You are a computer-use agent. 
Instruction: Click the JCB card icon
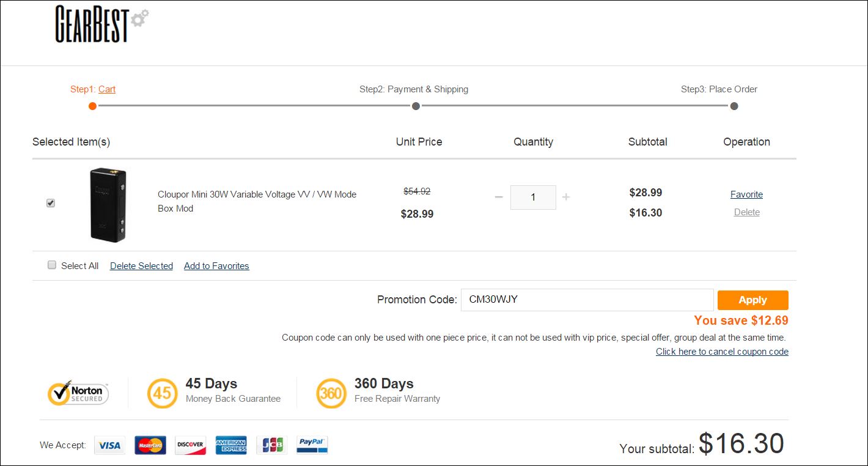pos(271,445)
